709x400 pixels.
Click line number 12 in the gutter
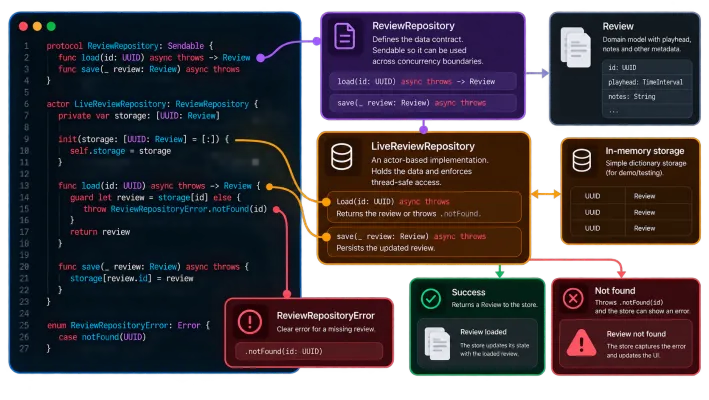[x=24, y=174]
